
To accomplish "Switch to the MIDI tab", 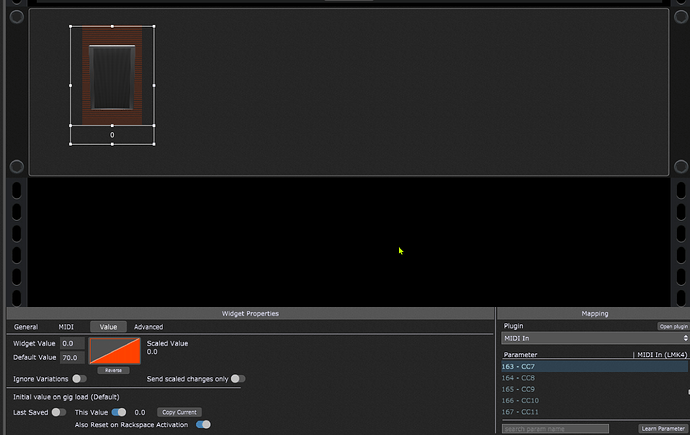I will coord(66,327).
